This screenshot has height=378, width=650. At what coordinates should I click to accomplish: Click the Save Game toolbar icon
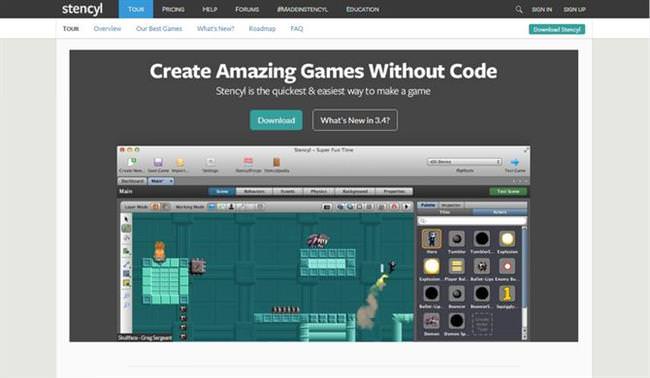(158, 162)
